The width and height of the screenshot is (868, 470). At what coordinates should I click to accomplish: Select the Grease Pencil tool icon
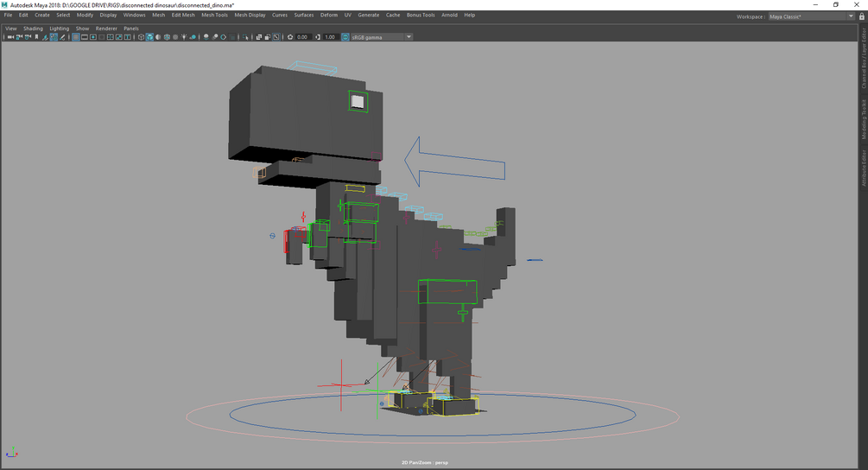pos(62,37)
